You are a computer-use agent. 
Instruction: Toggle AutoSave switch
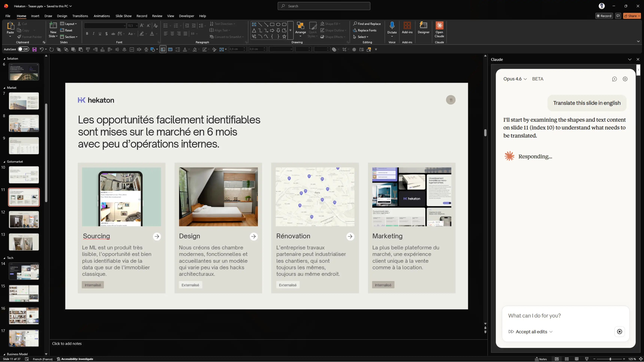click(24, 49)
